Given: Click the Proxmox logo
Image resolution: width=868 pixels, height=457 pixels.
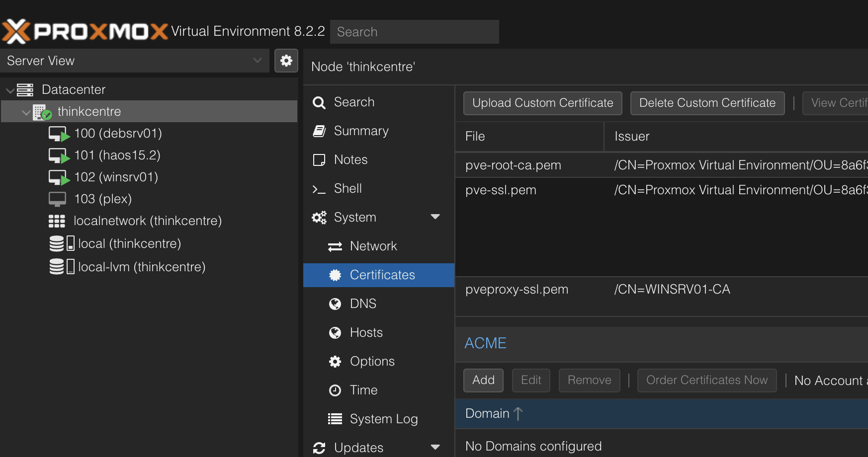Looking at the screenshot, I should pos(85,31).
